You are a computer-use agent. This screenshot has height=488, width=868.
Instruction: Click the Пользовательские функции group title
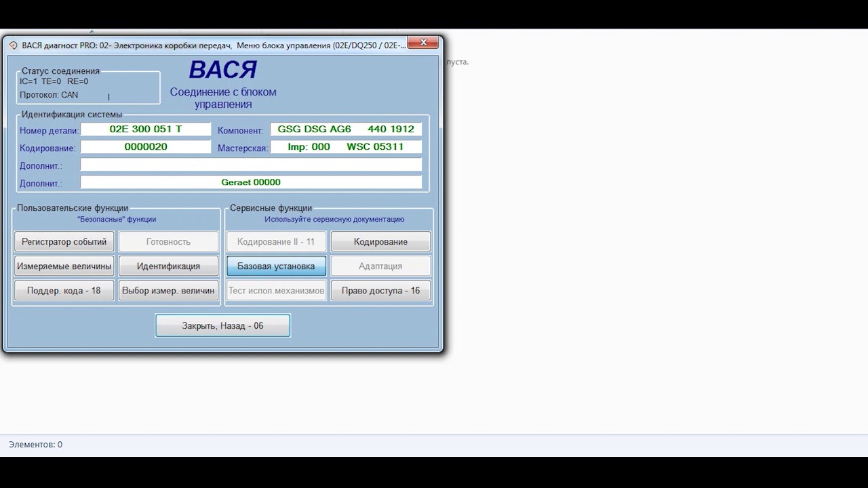(x=73, y=208)
